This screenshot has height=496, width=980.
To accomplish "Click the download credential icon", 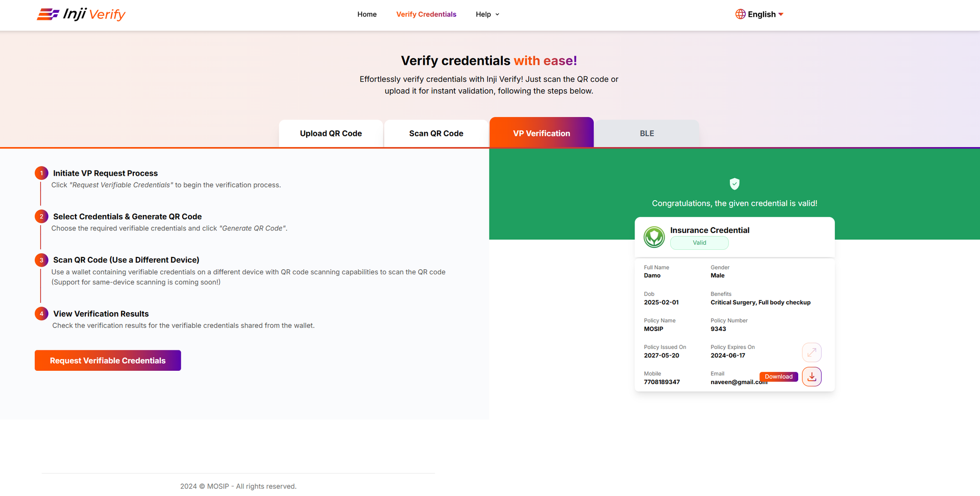I will click(812, 377).
